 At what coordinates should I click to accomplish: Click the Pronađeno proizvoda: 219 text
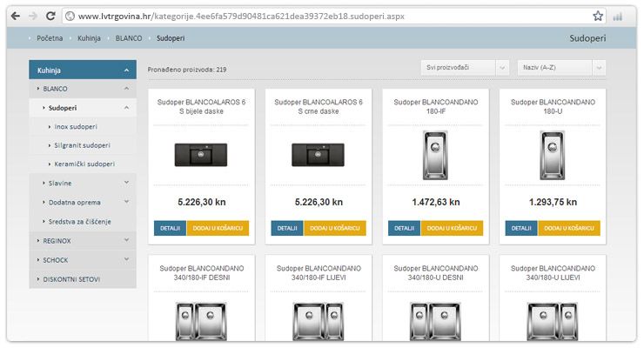187,70
